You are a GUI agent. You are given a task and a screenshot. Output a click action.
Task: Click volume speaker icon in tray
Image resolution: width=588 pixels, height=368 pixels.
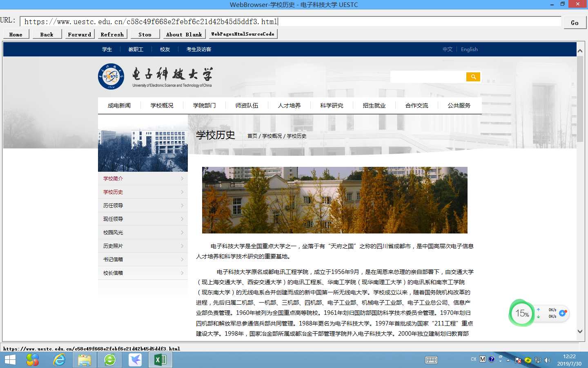[x=547, y=360]
